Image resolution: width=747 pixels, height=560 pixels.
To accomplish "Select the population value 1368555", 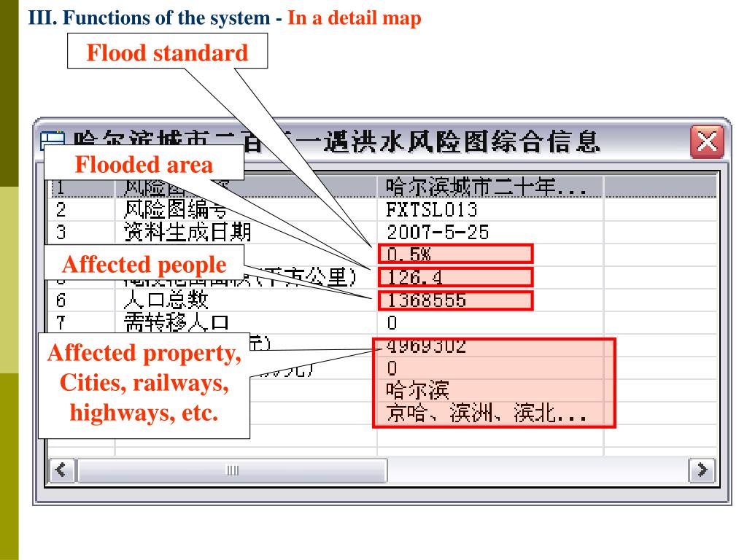I will (x=455, y=300).
